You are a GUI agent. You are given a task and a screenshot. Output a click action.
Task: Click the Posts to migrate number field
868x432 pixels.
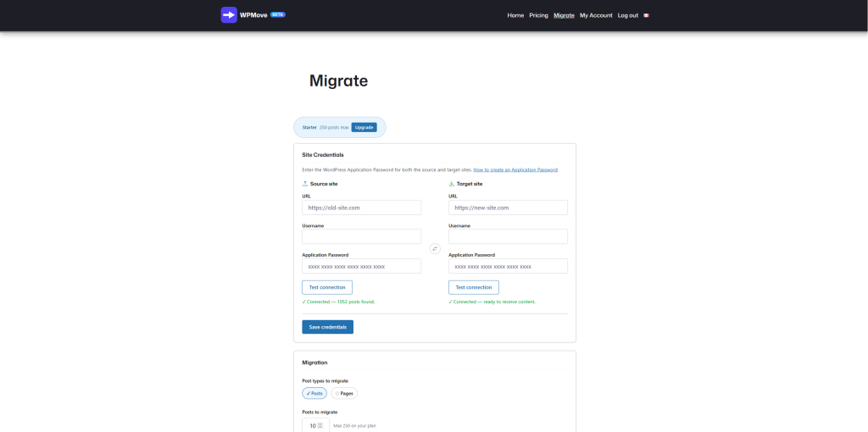315,426
